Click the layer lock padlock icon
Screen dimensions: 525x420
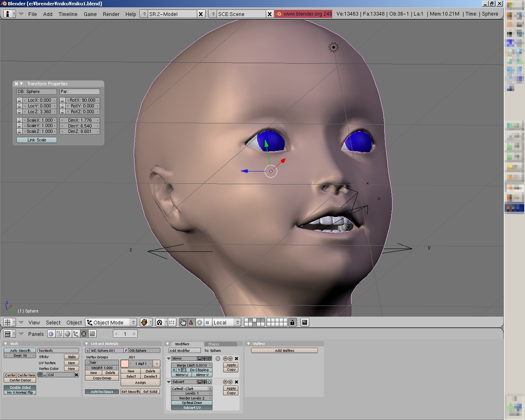click(292, 322)
